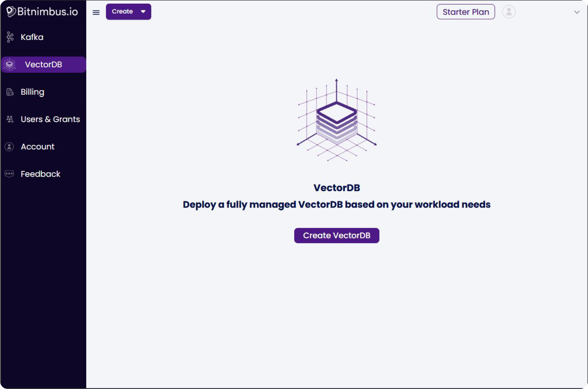Select Billing in the sidebar menu
Image resolution: width=588 pixels, height=389 pixels.
tap(32, 92)
